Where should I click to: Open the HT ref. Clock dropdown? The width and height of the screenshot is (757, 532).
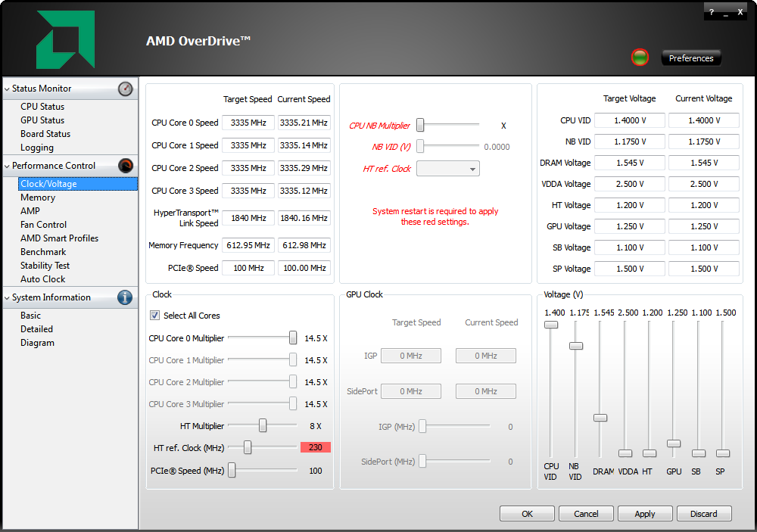(x=448, y=169)
